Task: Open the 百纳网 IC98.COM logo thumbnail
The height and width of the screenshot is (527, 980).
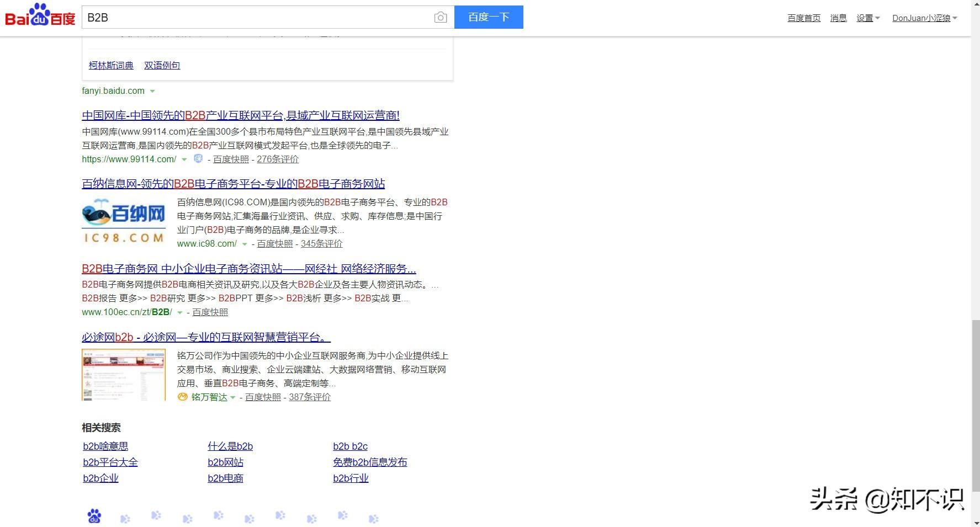Action: click(x=124, y=221)
